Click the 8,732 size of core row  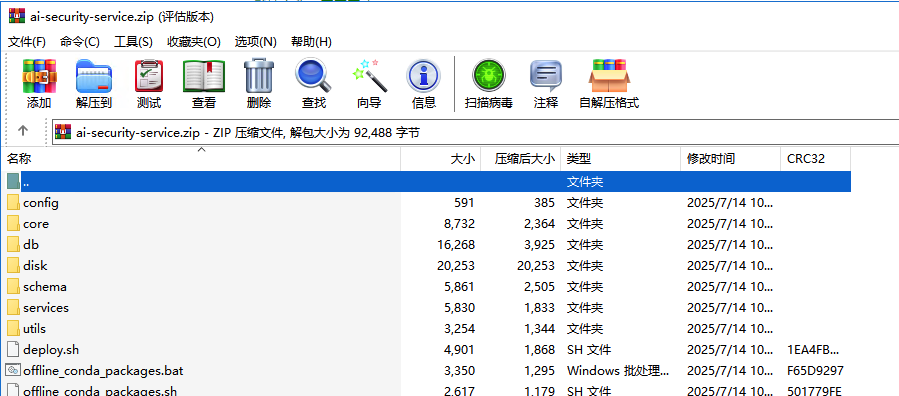tap(459, 224)
